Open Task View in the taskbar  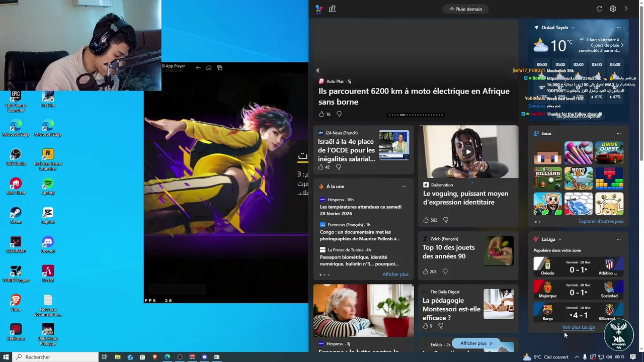click(x=104, y=357)
